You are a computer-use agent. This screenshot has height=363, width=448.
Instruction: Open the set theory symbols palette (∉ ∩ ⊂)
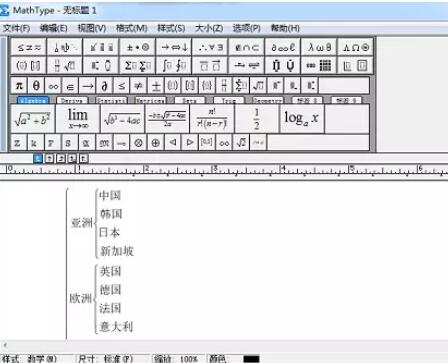pos(247,47)
